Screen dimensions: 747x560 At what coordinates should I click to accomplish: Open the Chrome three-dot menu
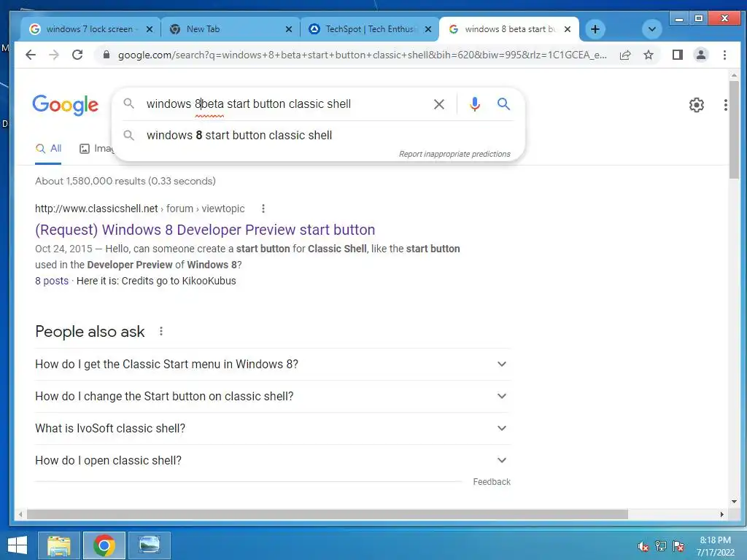724,55
